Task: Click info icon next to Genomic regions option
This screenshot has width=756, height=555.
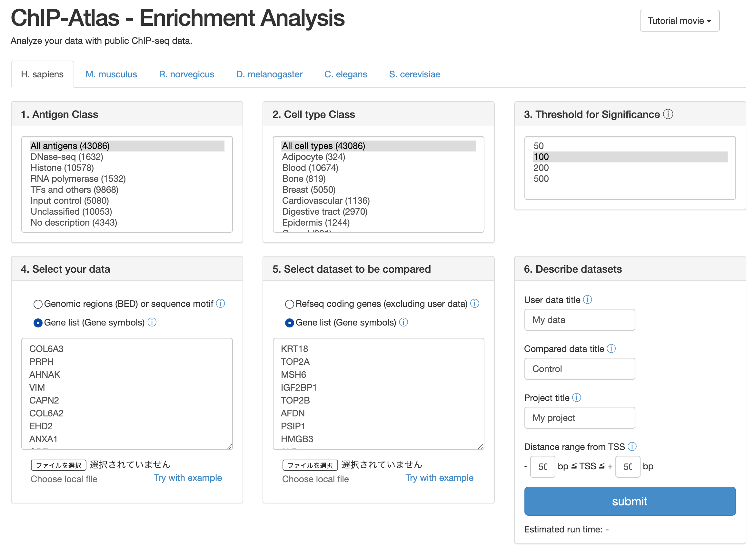Action: (x=220, y=303)
